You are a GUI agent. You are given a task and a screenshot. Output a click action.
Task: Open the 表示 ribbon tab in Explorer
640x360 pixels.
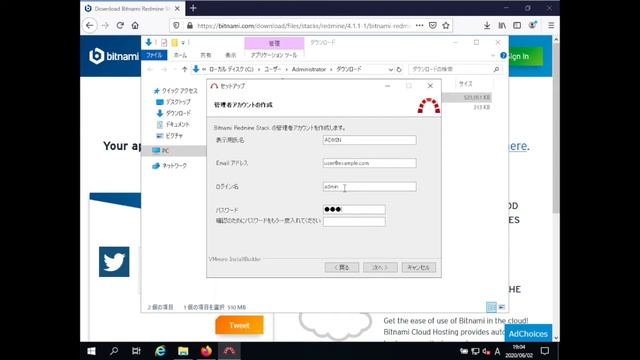point(231,55)
